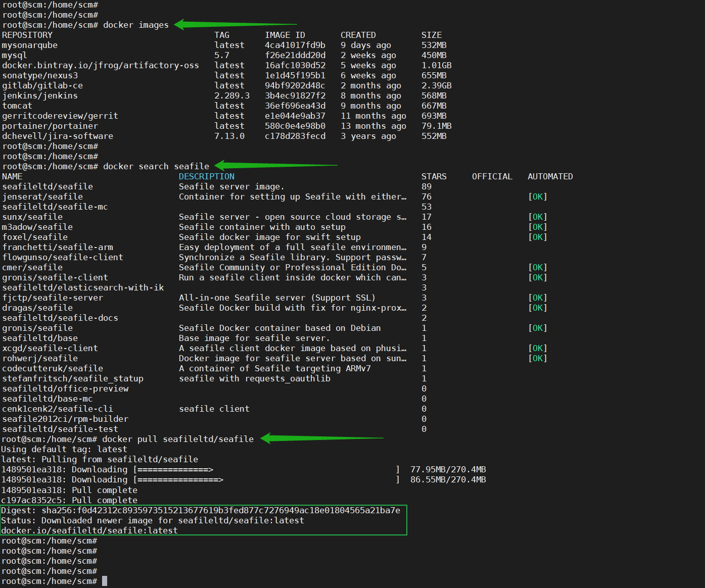Select seafileltd/base result name

click(40, 338)
